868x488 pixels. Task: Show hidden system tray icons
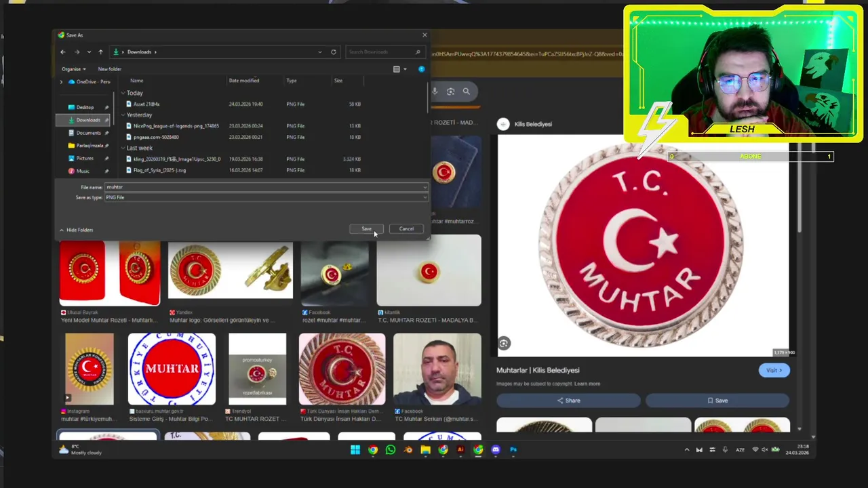(686, 450)
